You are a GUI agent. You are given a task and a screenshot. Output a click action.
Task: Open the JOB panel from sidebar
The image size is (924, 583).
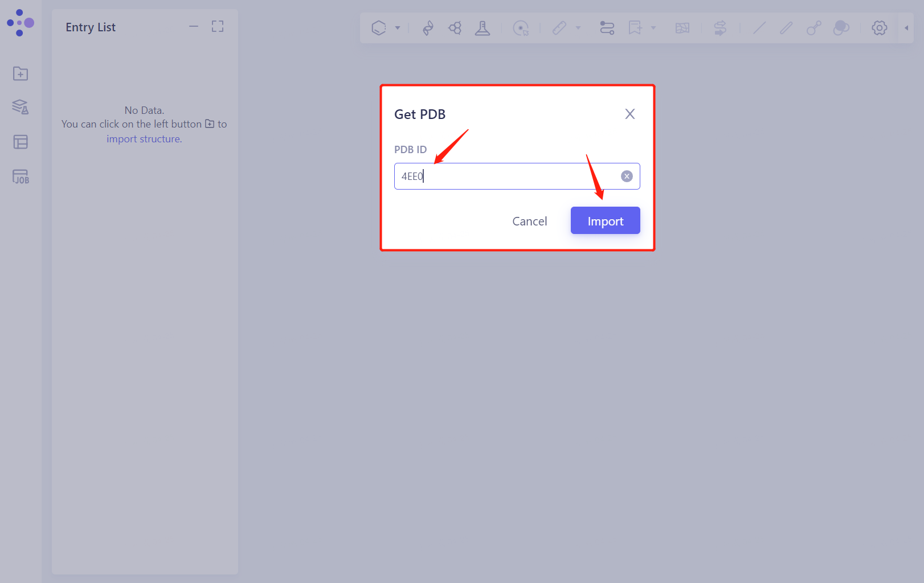point(21,176)
